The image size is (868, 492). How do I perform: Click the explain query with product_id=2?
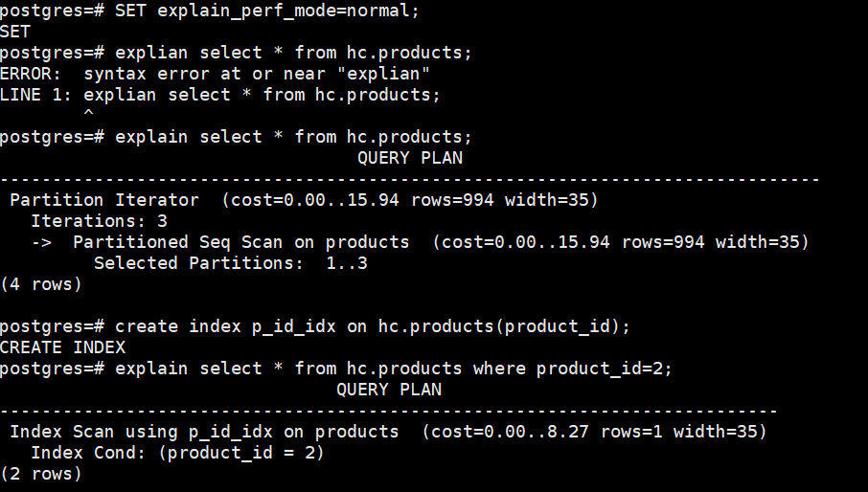point(336,369)
